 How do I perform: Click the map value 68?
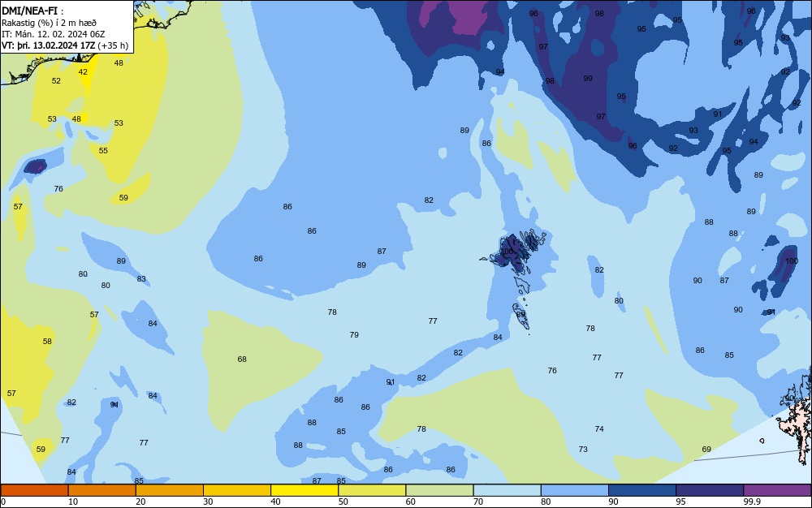pyautogui.click(x=242, y=359)
